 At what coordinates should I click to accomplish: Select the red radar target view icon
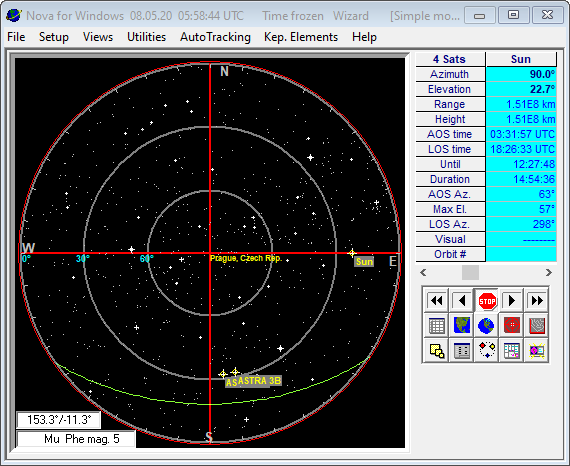(x=511, y=326)
